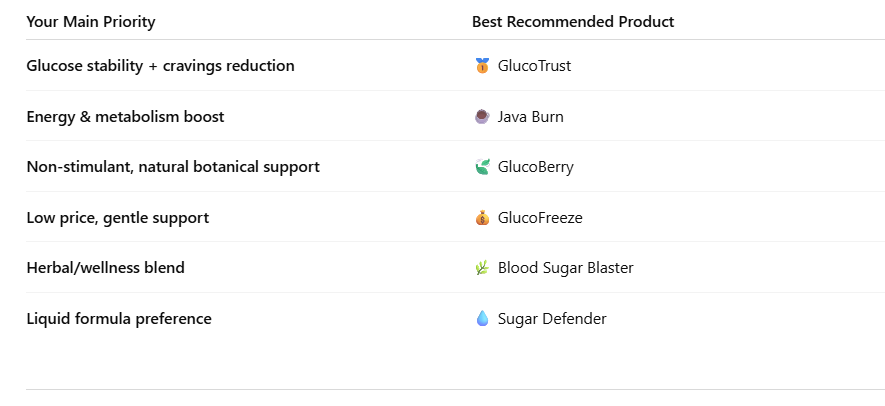Click "Glucose stability + cravings reduction" row label
Image resolution: width=885 pixels, height=406 pixels.
tap(160, 66)
